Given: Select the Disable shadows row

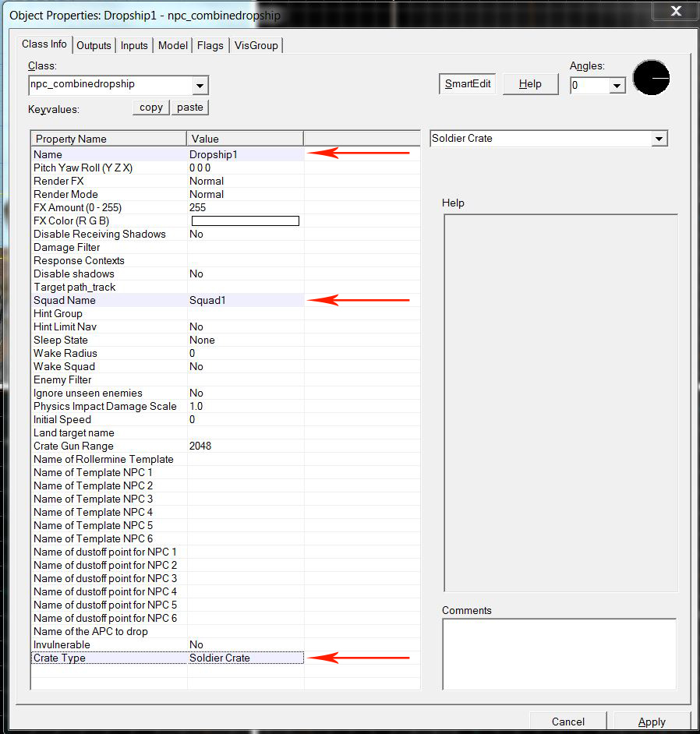Looking at the screenshot, I should point(168,273).
